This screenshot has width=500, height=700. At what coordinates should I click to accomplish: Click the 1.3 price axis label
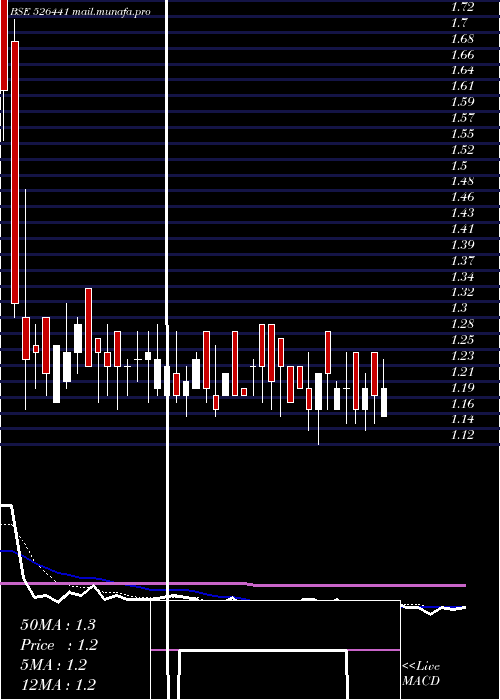tap(459, 308)
